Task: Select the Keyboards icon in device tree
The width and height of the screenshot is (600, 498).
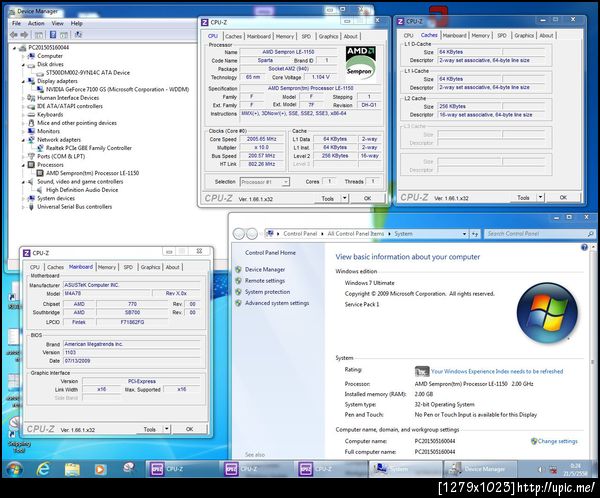Action: tap(31, 115)
